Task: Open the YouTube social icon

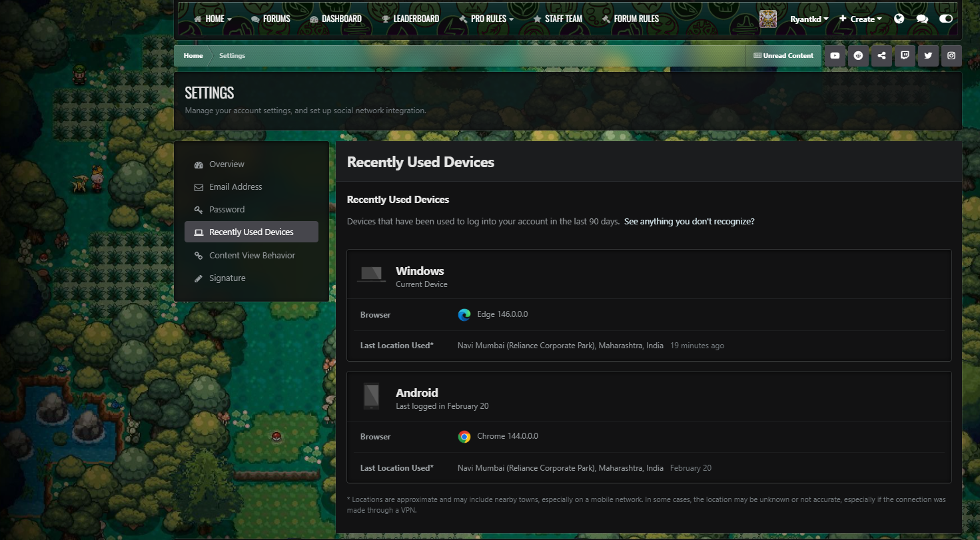Action: tap(835, 56)
